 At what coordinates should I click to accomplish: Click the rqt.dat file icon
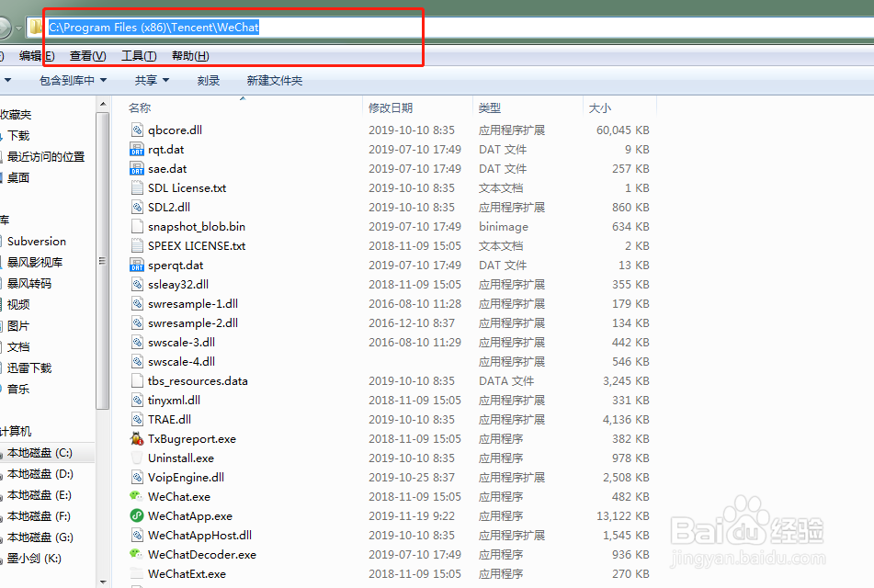(137, 150)
